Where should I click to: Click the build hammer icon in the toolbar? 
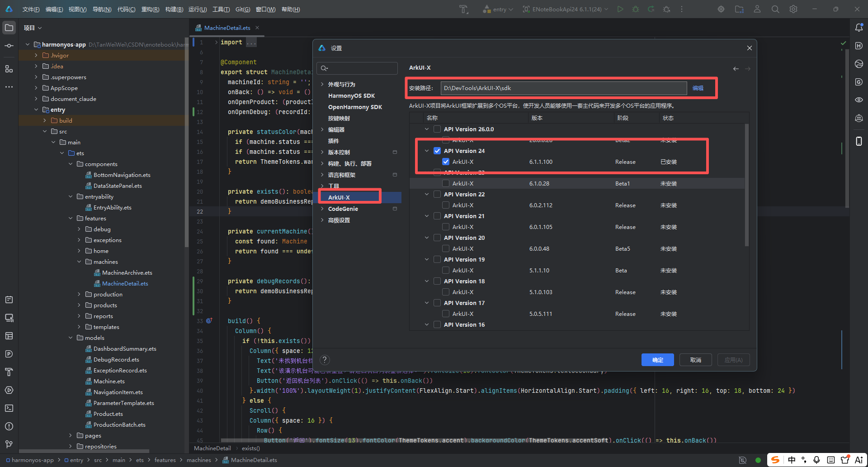click(x=464, y=9)
